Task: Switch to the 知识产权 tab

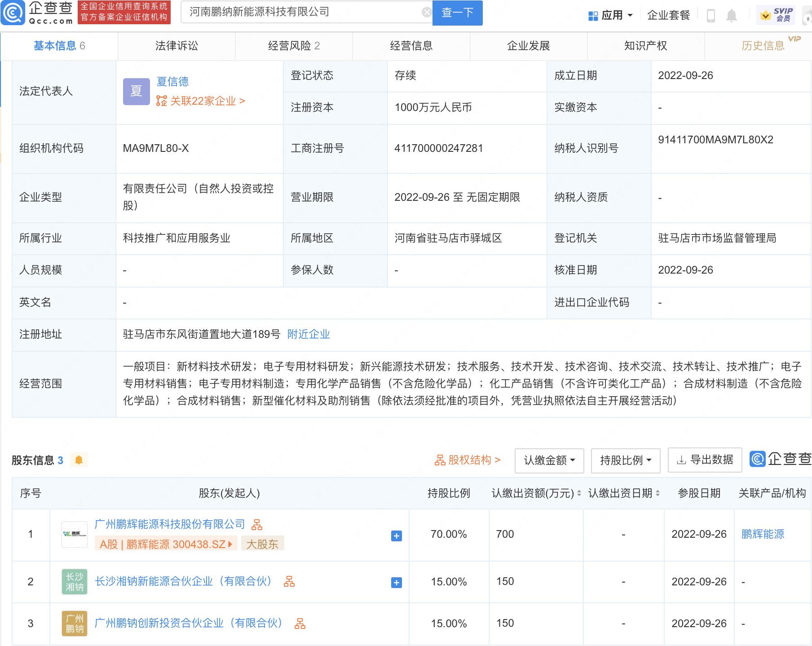Action: coord(645,45)
